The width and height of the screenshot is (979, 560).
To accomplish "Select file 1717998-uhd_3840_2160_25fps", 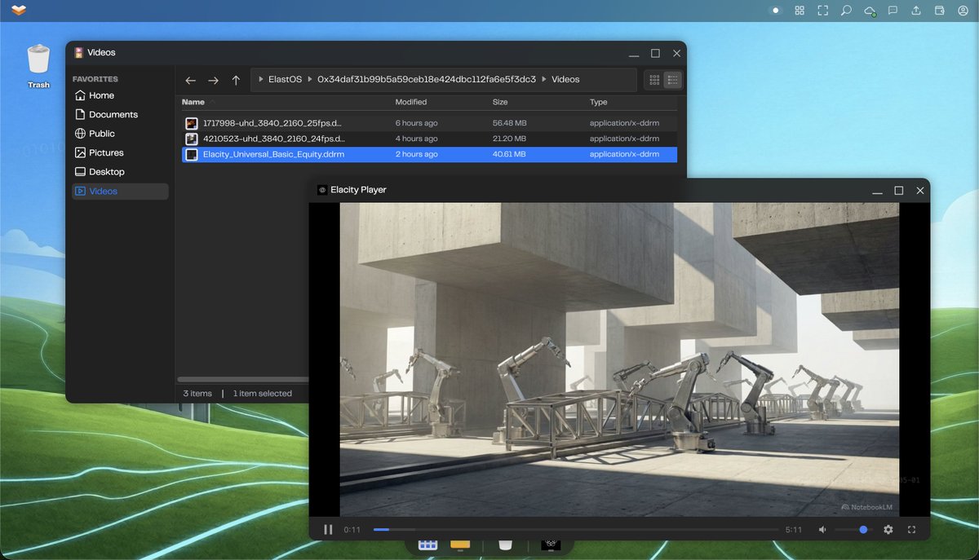I will [x=429, y=123].
